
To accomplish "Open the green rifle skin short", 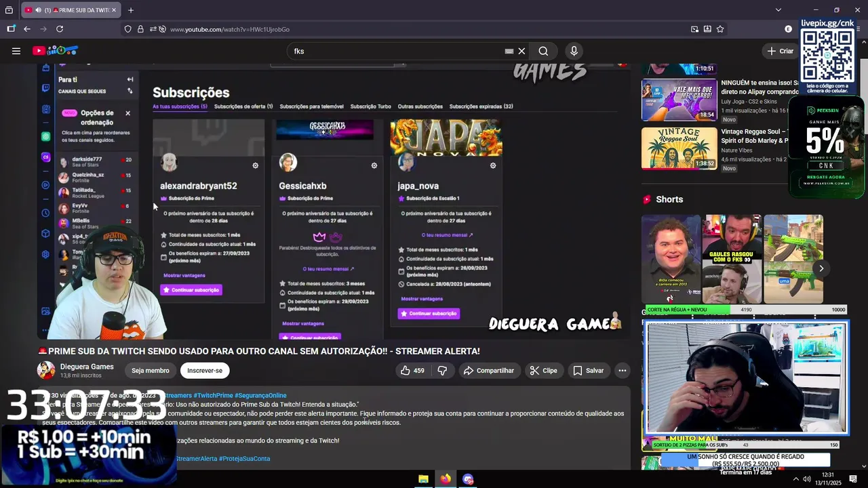I will 793,259.
